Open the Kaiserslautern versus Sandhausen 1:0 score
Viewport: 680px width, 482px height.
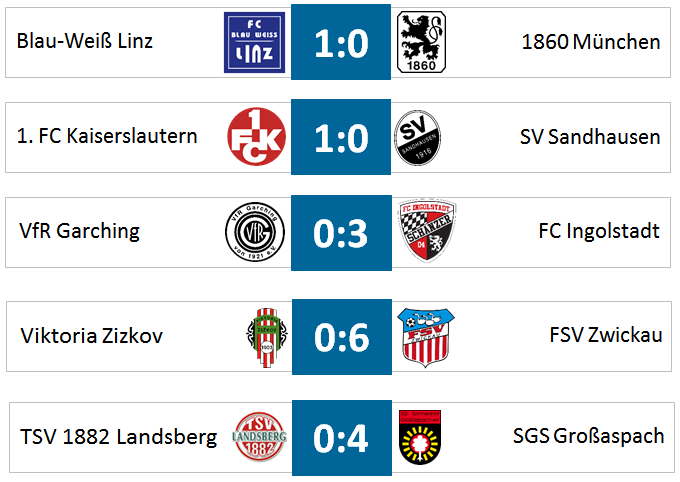(341, 137)
